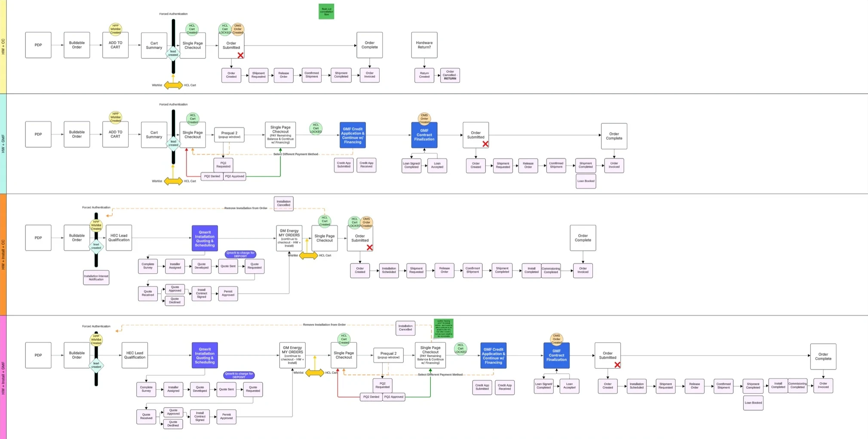
Task: Click HEC Lead Qualification in HW + Install + CC lane
Action: coord(119,238)
